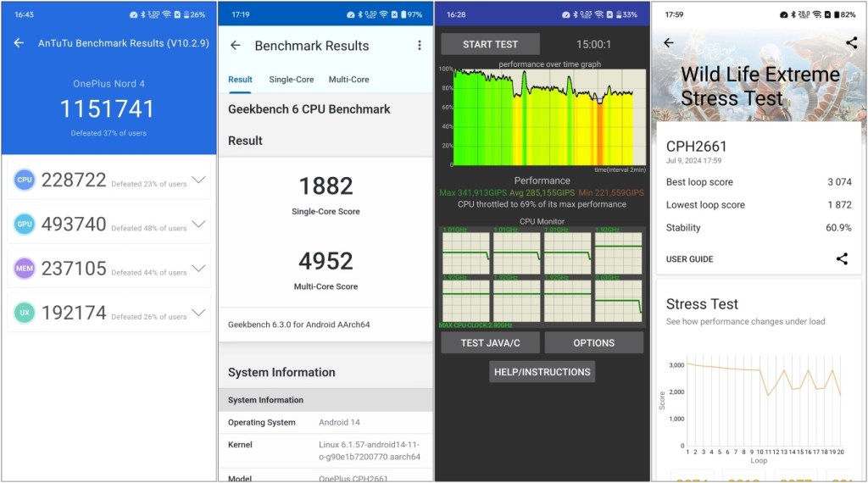Click the TEST JAVA/C button
The image size is (868, 483).
491,342
